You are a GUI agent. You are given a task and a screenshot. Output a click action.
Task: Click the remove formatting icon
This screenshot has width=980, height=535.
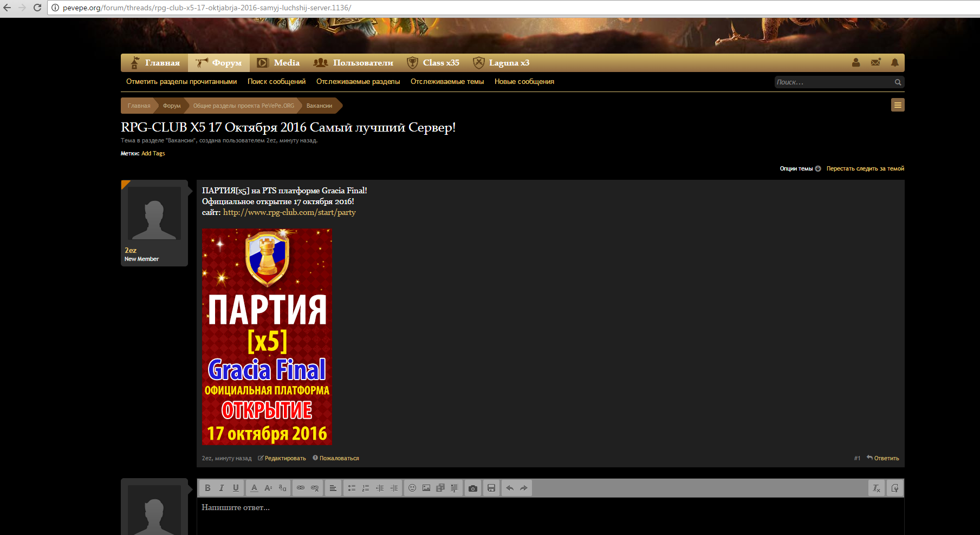click(877, 488)
